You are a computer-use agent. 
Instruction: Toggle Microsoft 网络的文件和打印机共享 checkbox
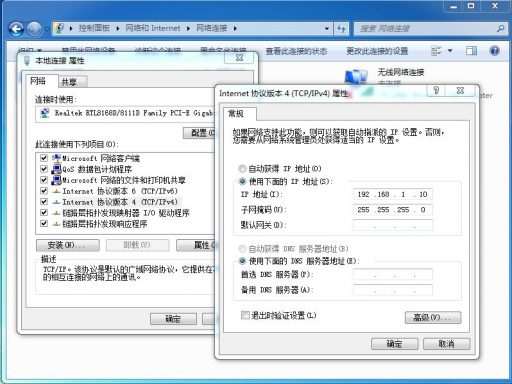point(44,180)
